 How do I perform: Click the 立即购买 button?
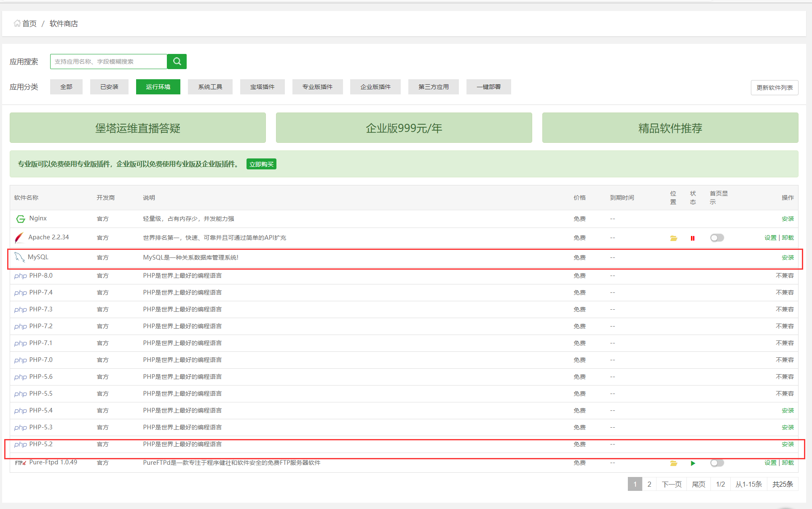point(261,164)
